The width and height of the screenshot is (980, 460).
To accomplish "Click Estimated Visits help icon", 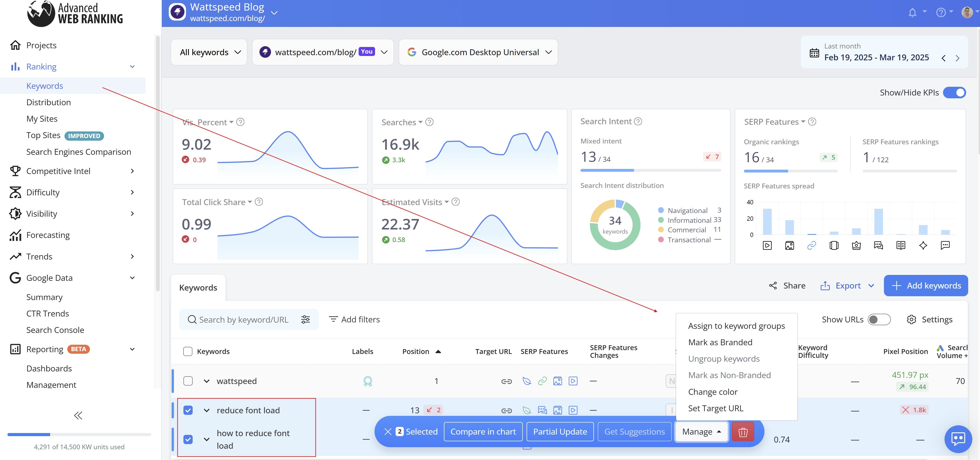I will [x=455, y=202].
